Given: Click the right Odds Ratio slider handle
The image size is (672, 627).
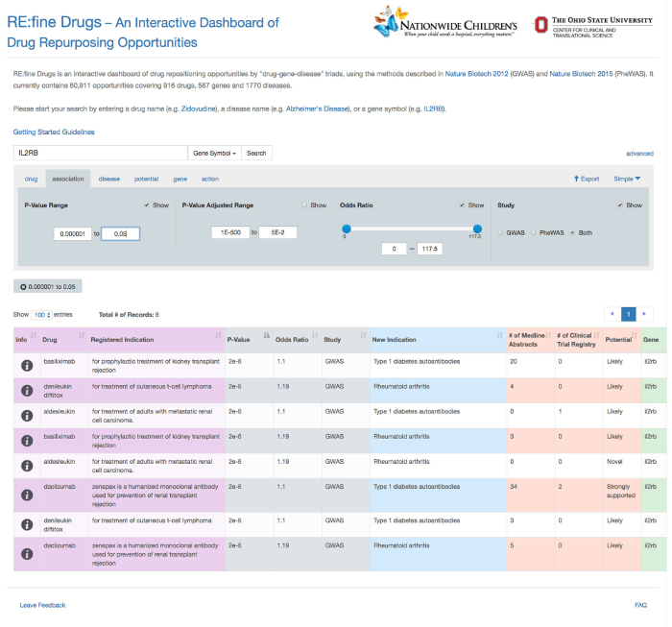Looking at the screenshot, I should [477, 229].
